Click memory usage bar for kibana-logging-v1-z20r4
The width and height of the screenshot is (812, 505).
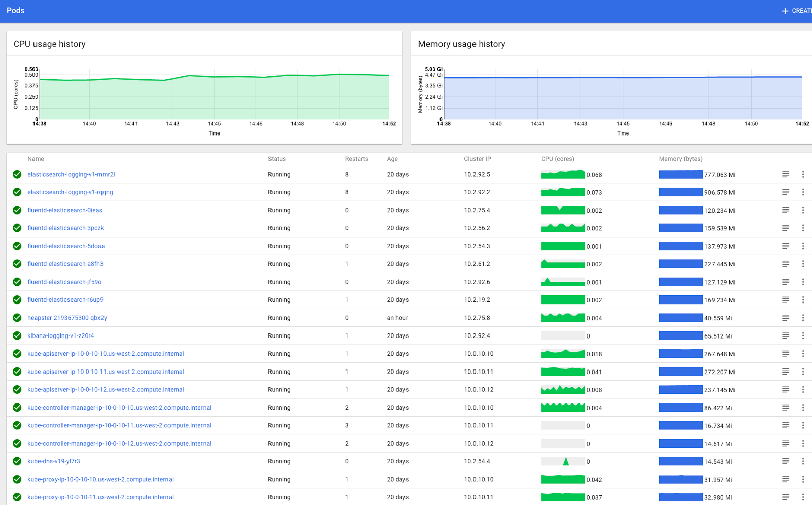(680, 335)
